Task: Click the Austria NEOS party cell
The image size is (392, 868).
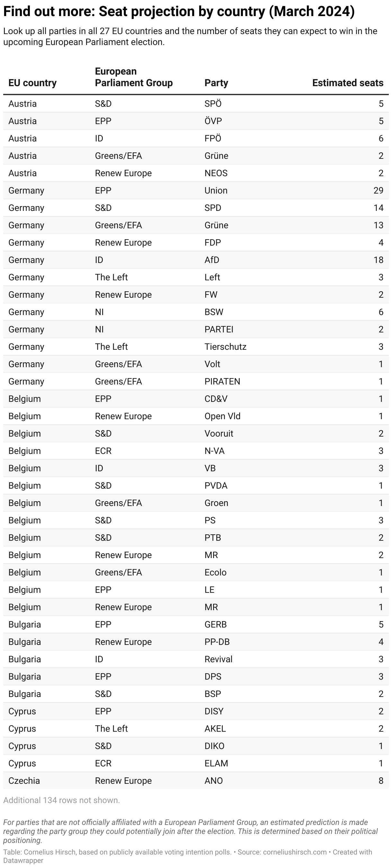Action: [216, 173]
